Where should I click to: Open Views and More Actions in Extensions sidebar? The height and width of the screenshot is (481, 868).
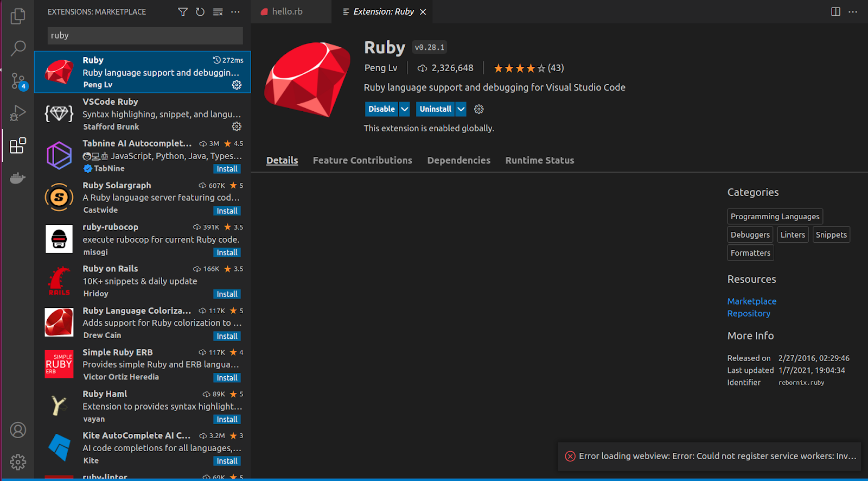[x=235, y=12]
